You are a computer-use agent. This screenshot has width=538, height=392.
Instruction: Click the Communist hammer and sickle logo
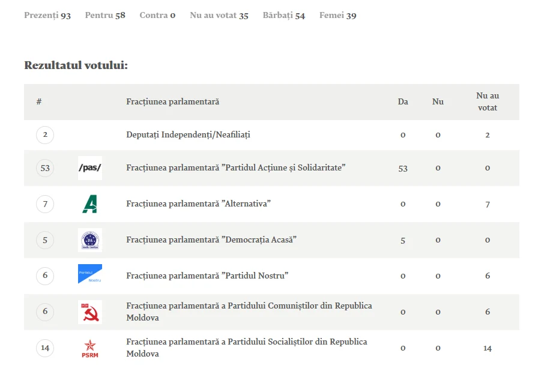(90, 312)
